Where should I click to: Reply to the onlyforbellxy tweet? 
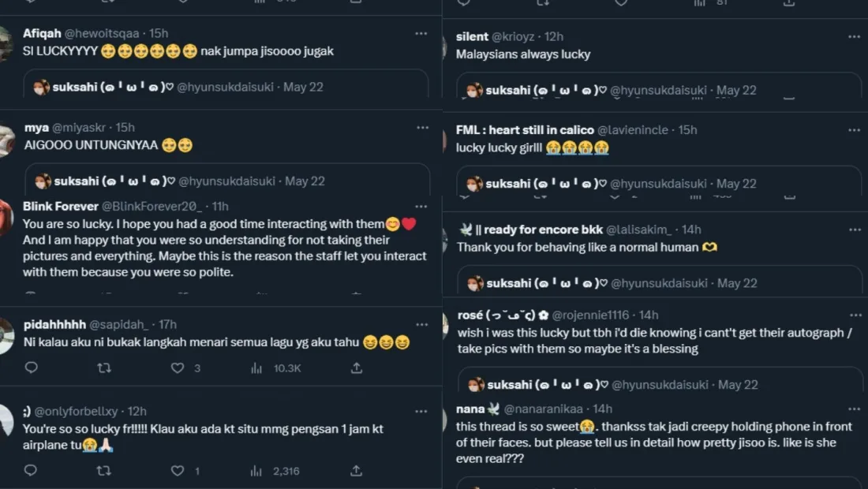31,471
